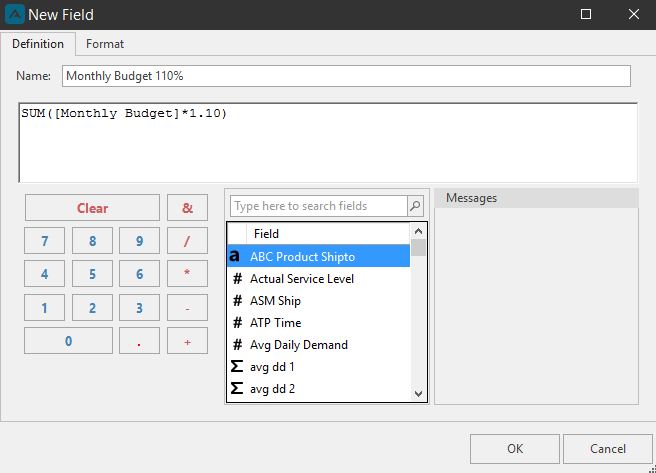Image resolution: width=656 pixels, height=473 pixels.
Task: Click keypad number 6
Action: tap(139, 274)
